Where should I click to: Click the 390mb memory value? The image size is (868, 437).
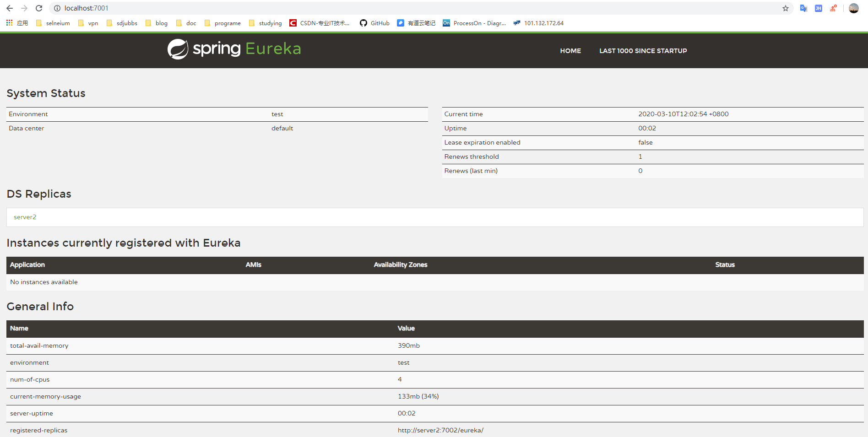point(409,345)
